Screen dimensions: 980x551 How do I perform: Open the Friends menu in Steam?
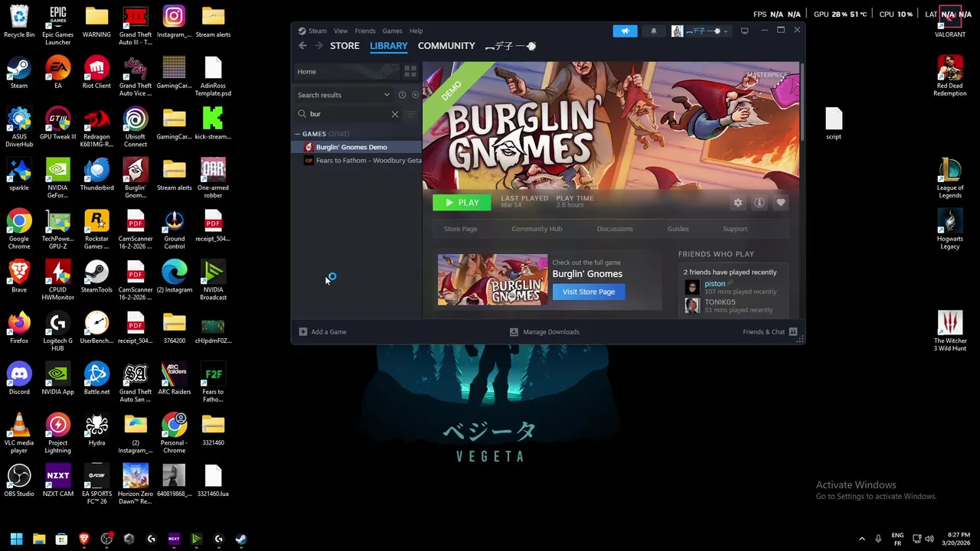(365, 31)
